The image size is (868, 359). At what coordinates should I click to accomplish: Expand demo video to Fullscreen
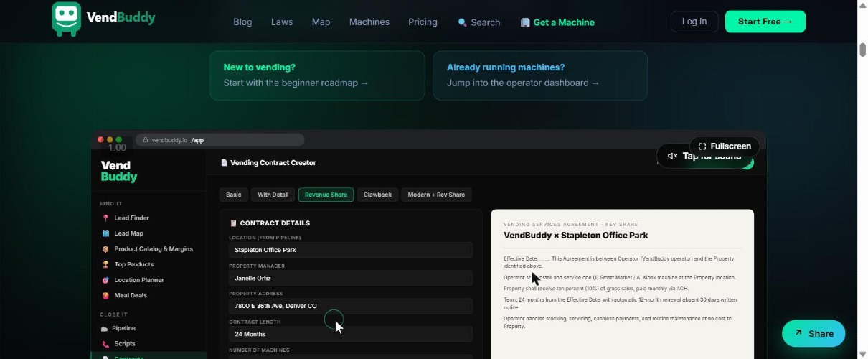(x=725, y=146)
